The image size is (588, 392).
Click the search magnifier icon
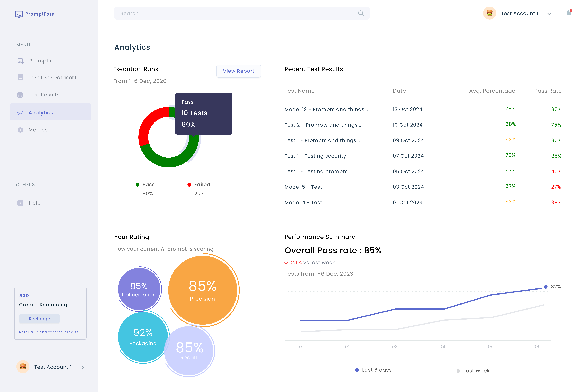tap(361, 13)
